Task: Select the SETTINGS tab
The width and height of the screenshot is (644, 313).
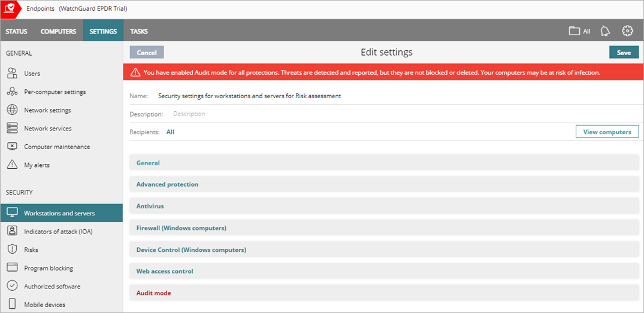Action: click(x=103, y=31)
